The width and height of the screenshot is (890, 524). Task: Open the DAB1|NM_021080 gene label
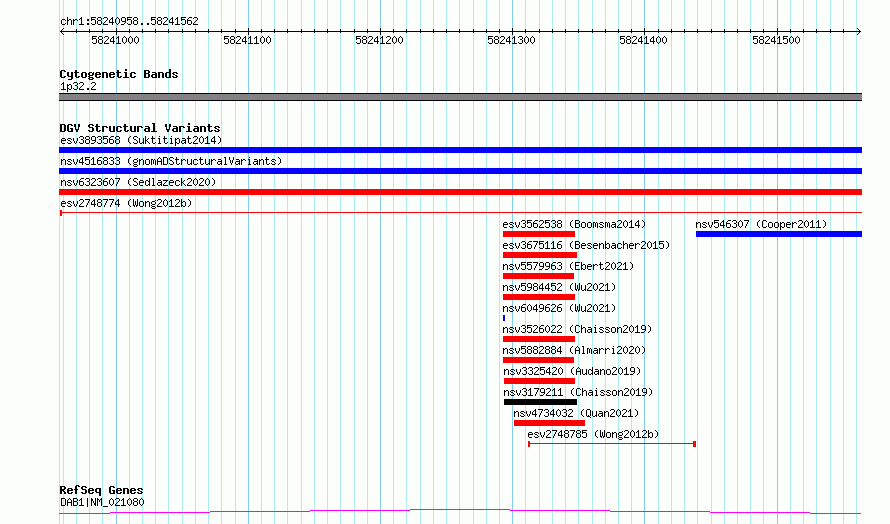(x=102, y=502)
